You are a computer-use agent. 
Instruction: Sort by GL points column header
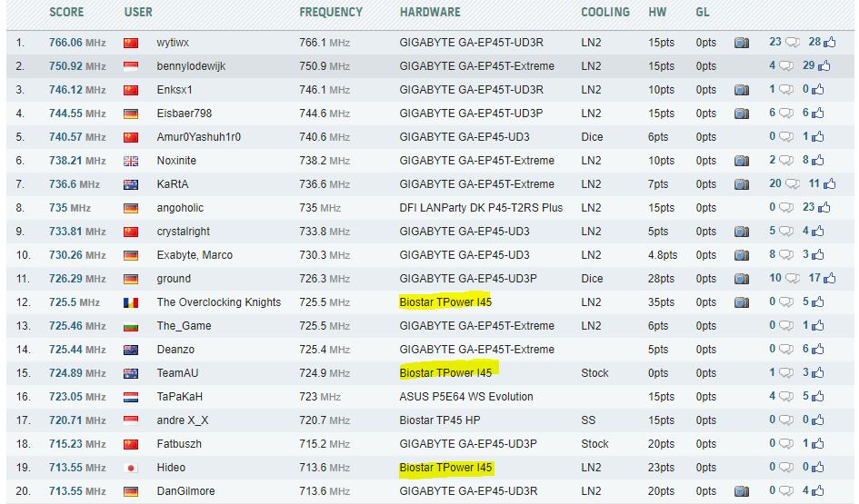[x=703, y=12]
